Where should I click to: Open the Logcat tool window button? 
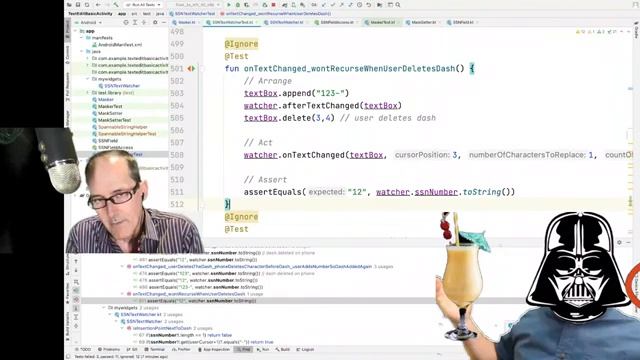[x=306, y=349]
